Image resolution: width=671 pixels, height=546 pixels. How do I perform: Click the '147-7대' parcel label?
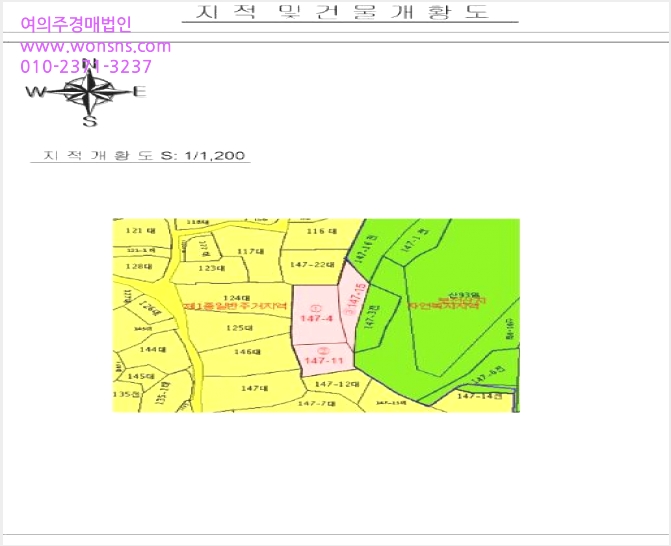(317, 403)
